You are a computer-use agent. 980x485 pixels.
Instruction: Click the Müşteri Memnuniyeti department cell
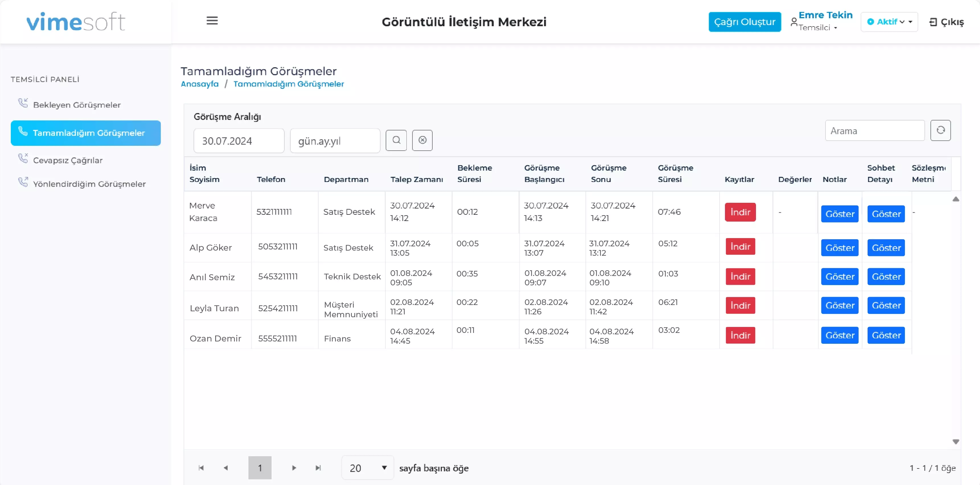pyautogui.click(x=351, y=310)
